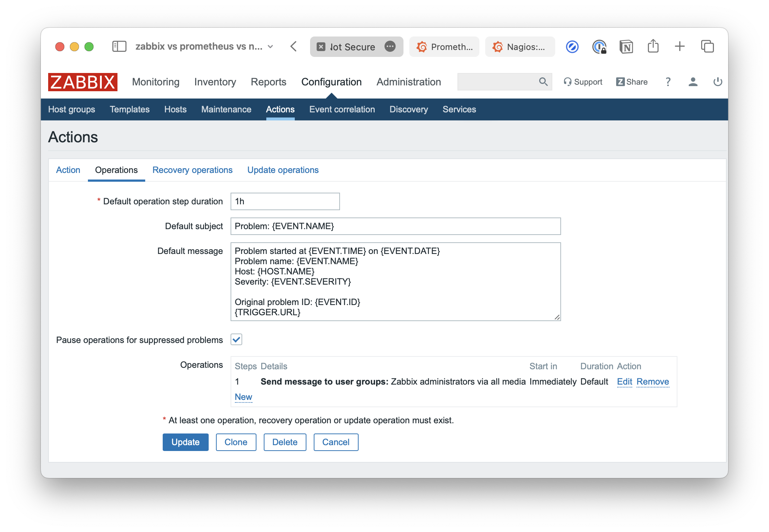
Task: Open the global search field
Action: 503,82
